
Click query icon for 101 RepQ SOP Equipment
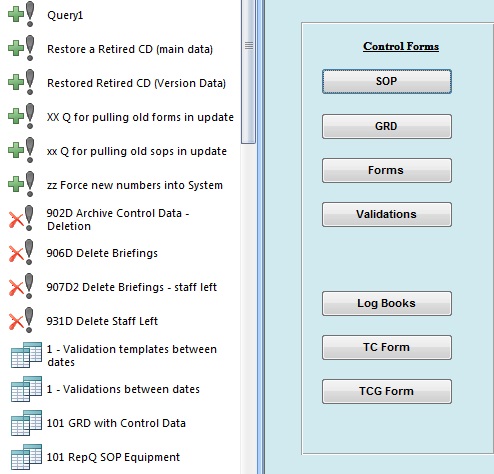click(x=26, y=457)
